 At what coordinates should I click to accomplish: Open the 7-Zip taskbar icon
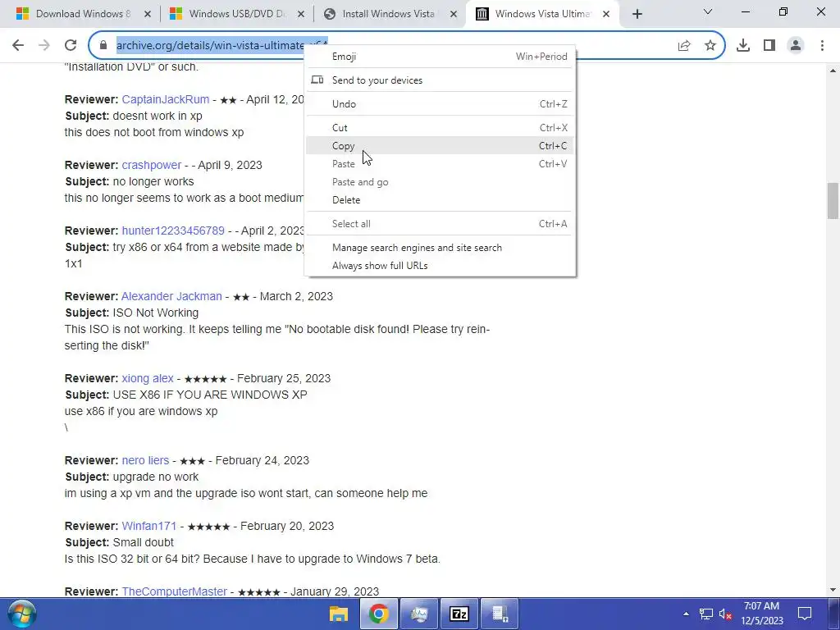click(x=459, y=614)
